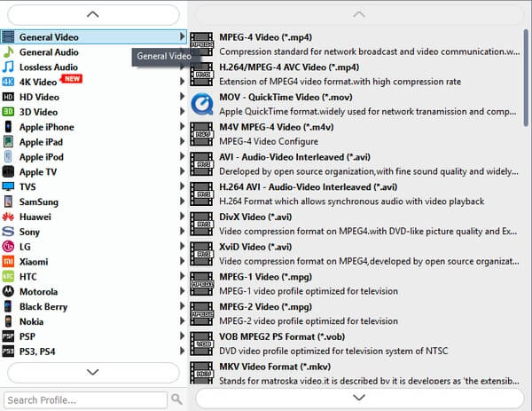Open the LG device category
Screen dimensions: 532x411
click(94, 246)
